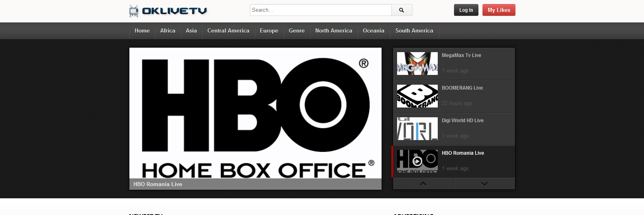Open My Likes
Screen dimensions: 644x215
click(499, 10)
